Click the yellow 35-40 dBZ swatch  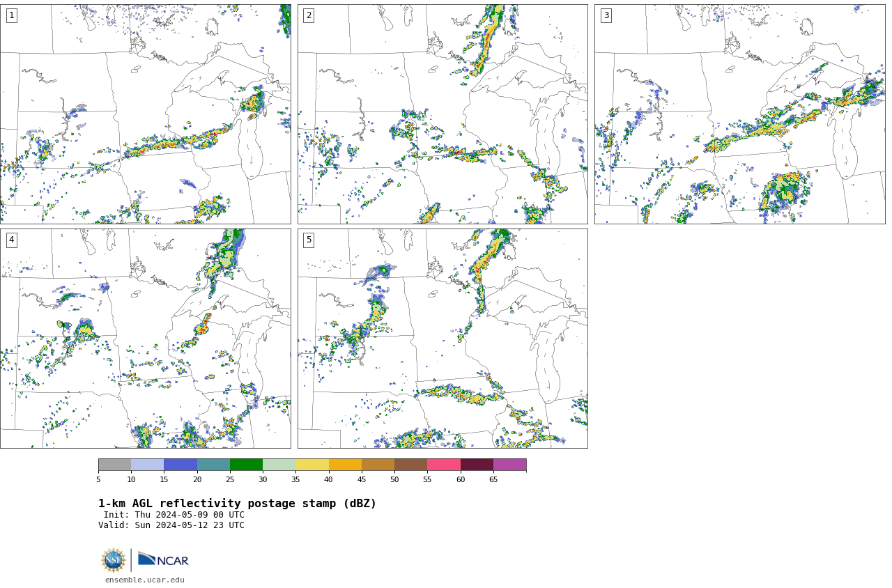coord(312,465)
